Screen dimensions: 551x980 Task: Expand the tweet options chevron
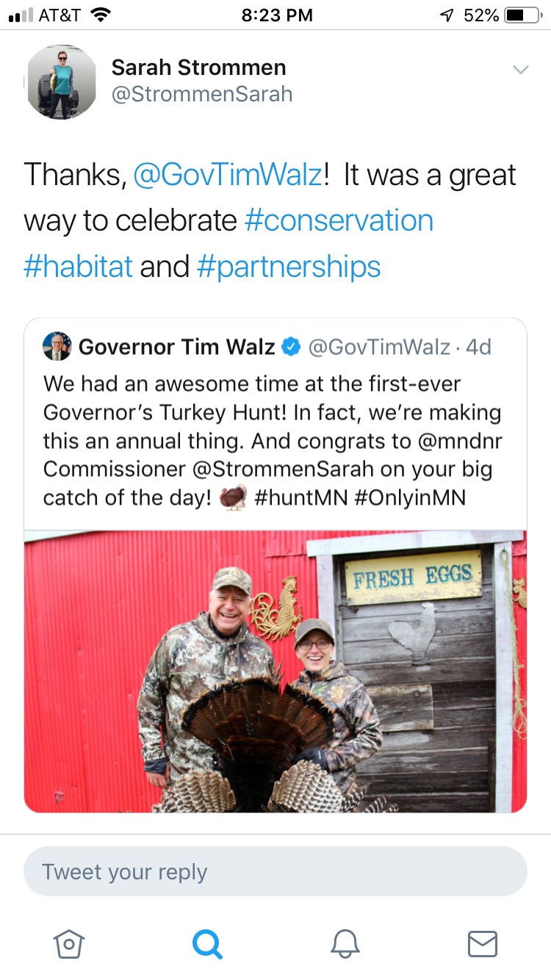coord(521,70)
